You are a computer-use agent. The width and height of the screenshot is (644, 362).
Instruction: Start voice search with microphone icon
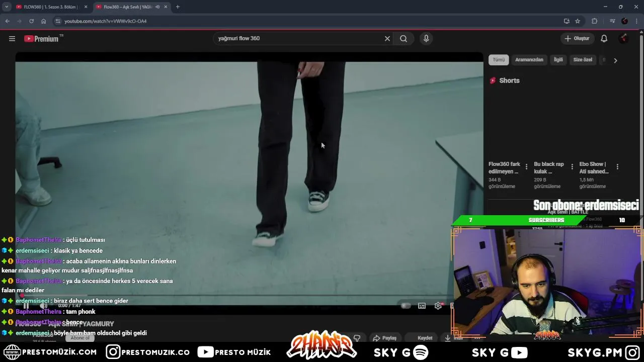[x=426, y=39]
